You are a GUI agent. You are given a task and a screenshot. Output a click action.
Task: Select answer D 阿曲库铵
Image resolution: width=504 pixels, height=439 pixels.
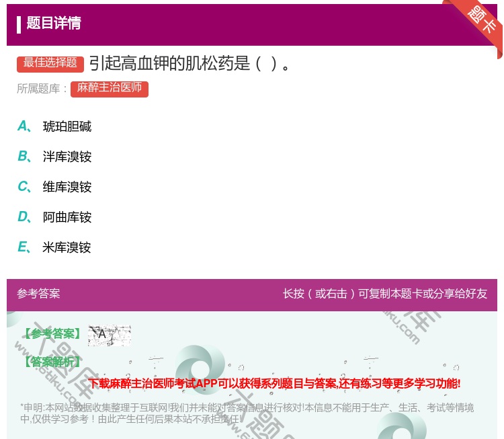pyautogui.click(x=67, y=217)
